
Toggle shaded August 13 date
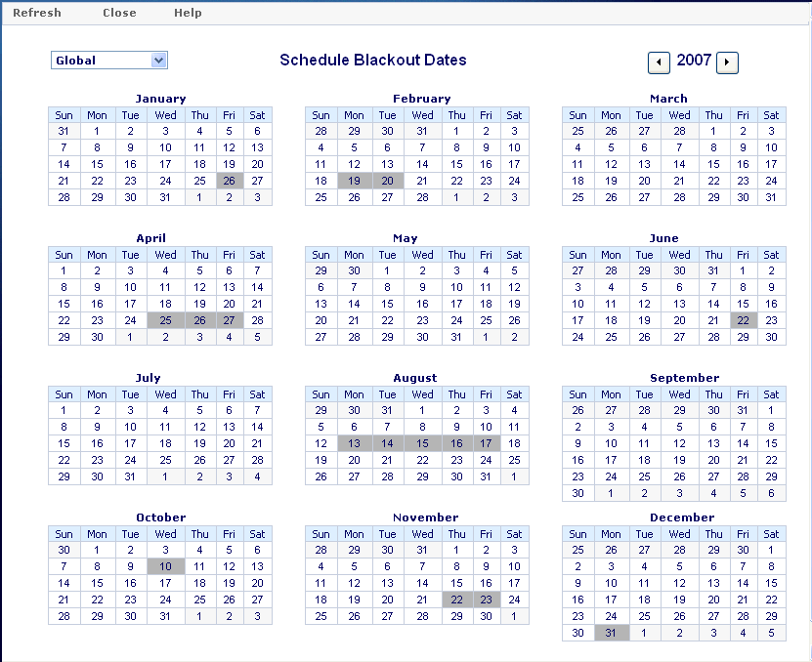[355, 443]
